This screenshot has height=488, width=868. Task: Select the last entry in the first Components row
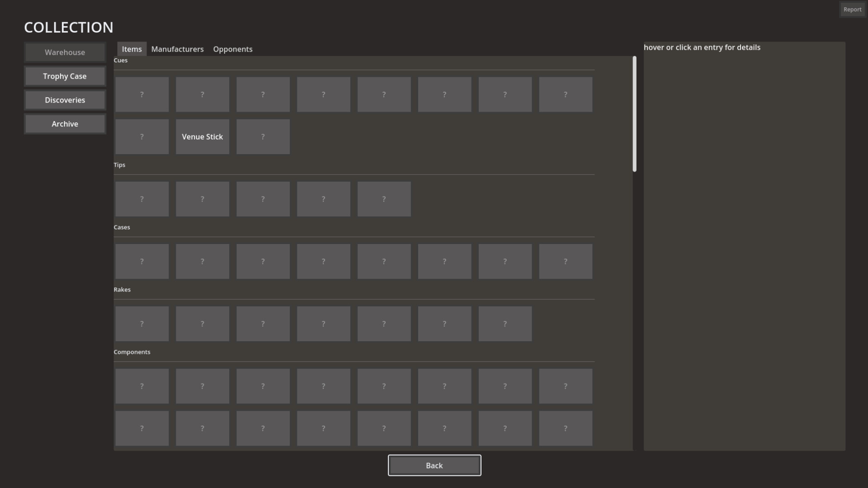click(x=566, y=386)
